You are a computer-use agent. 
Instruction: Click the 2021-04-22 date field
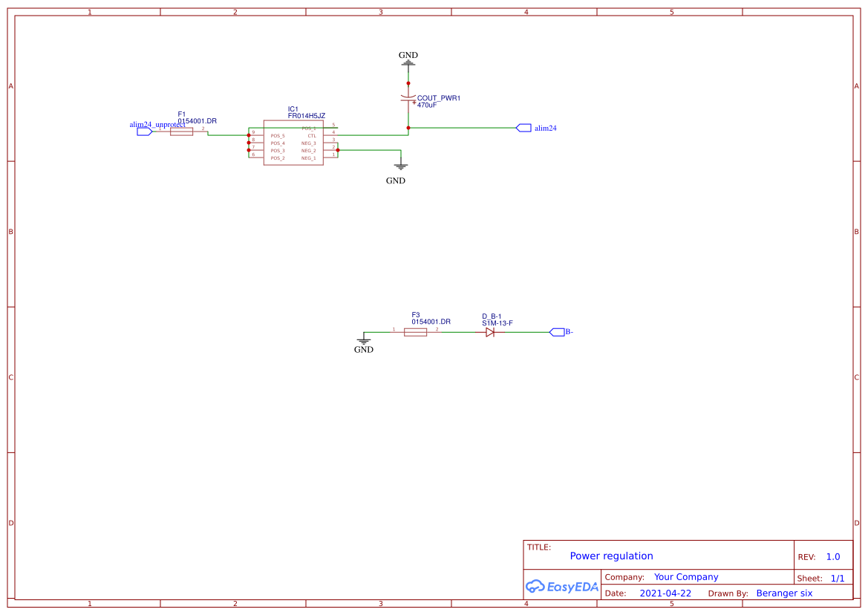665,593
